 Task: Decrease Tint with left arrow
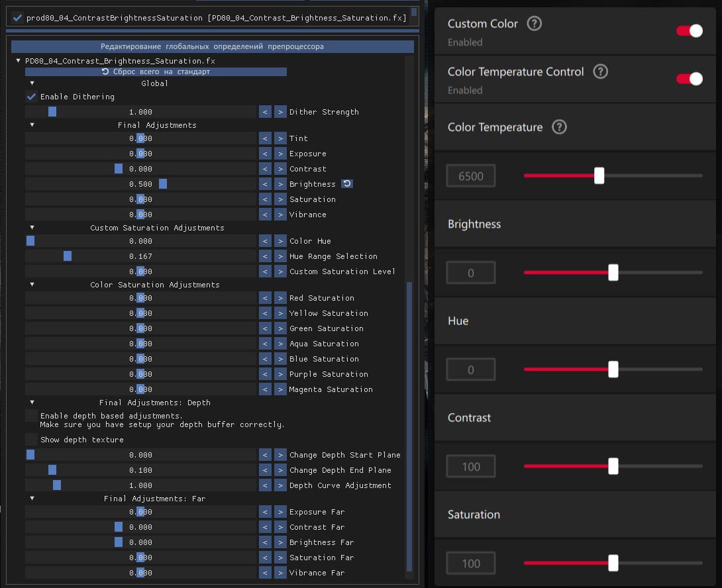265,138
